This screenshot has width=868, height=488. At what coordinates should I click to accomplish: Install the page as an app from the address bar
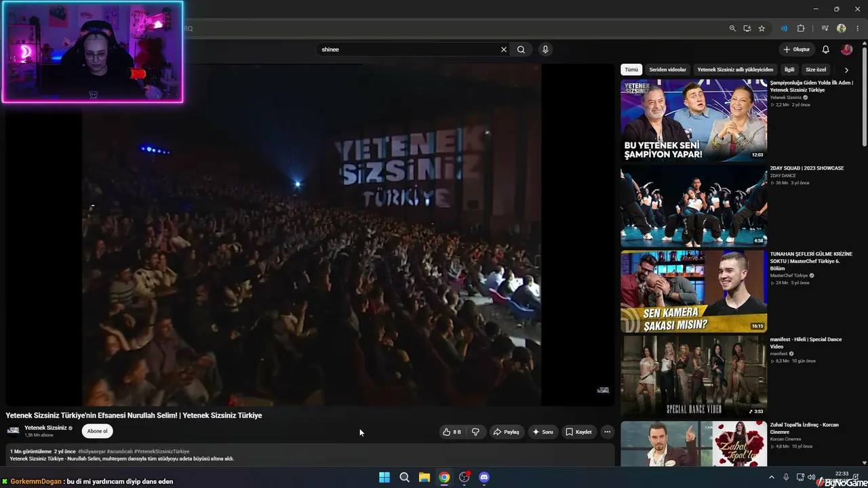coord(747,28)
